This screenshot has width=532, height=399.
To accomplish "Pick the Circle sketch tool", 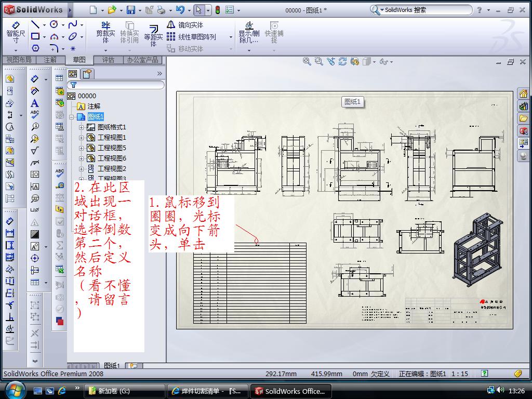I will [x=54, y=24].
